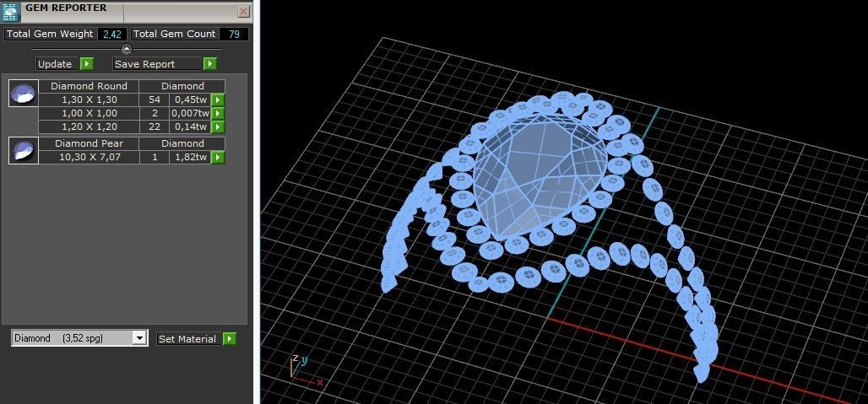868x404 pixels.
Task: Select the '1,00 X 1,00' size cell
Action: pyautogui.click(x=89, y=113)
